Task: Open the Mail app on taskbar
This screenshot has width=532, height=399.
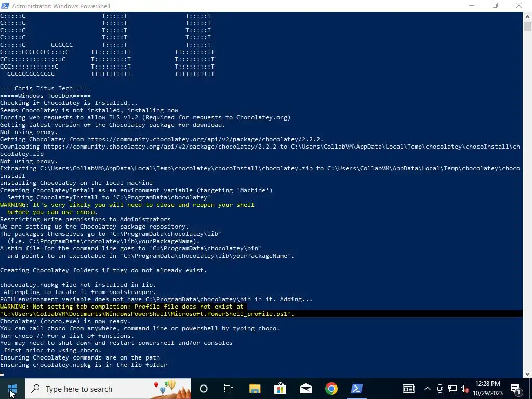Action: coord(305,389)
